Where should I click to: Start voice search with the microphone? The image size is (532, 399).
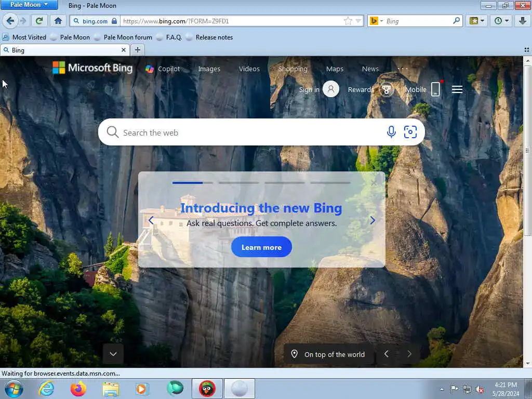391,132
